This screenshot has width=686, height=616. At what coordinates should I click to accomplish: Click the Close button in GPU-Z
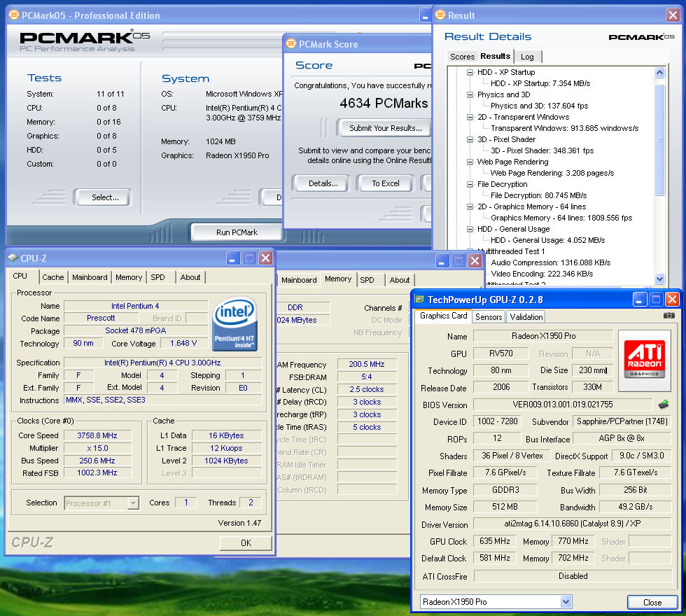652,603
